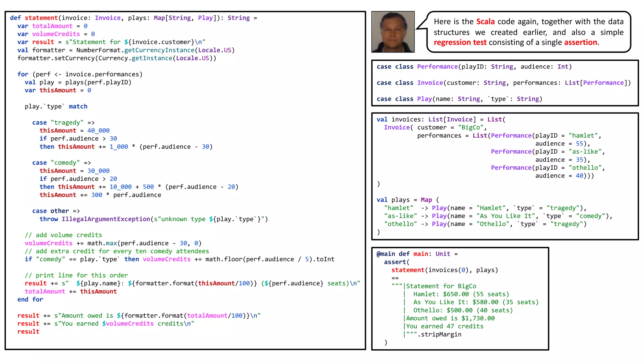Click the Play case class definition
The width and height of the screenshot is (644, 362).
coord(459,99)
